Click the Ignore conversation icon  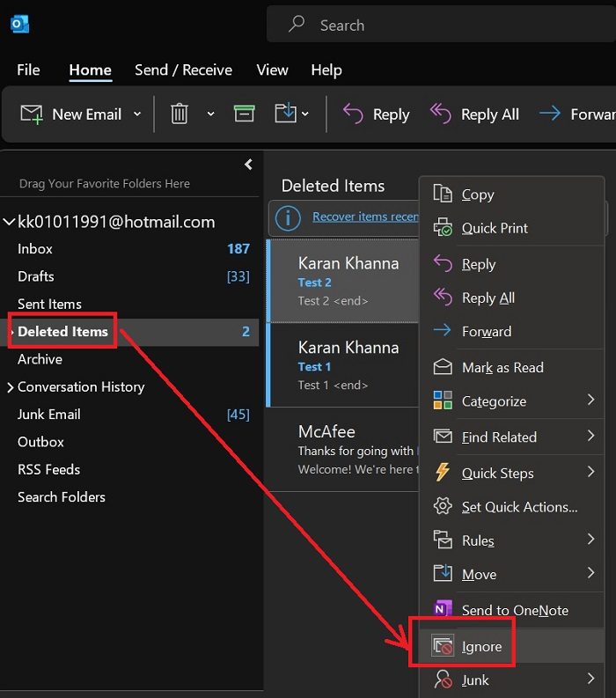(x=444, y=647)
